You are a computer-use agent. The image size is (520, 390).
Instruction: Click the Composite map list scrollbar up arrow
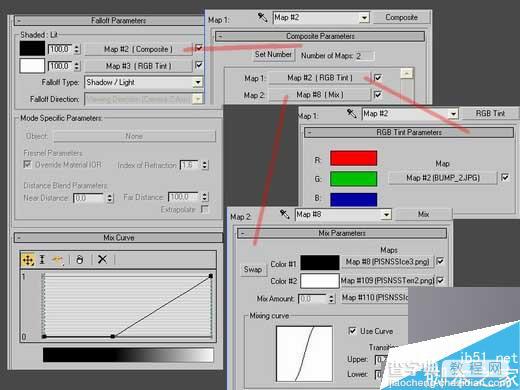[407, 73]
